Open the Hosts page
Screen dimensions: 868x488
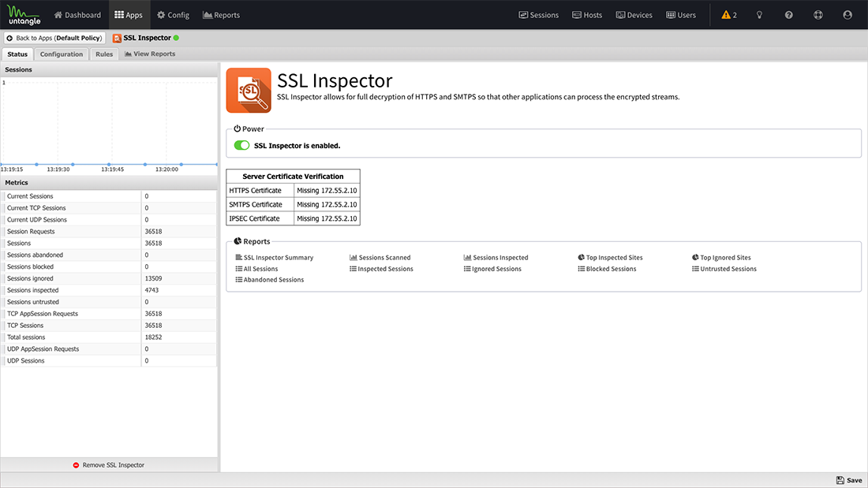pyautogui.click(x=587, y=15)
